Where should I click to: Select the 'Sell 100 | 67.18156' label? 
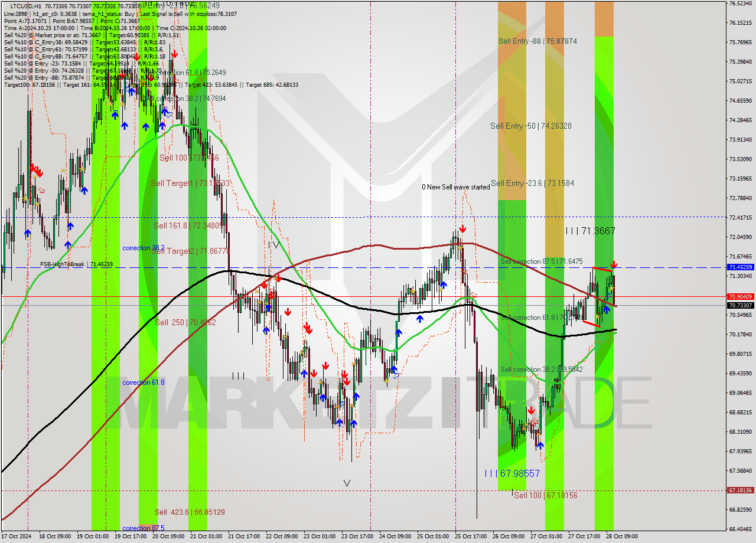click(546, 495)
